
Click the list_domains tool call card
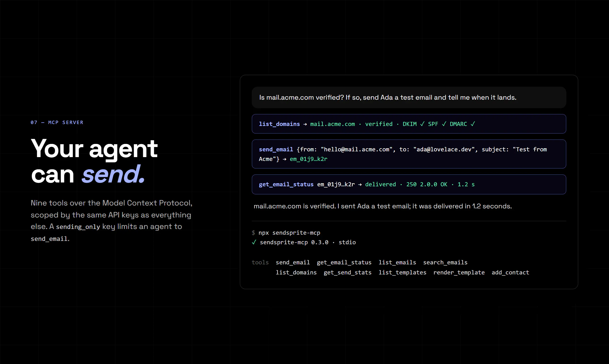[409, 124]
